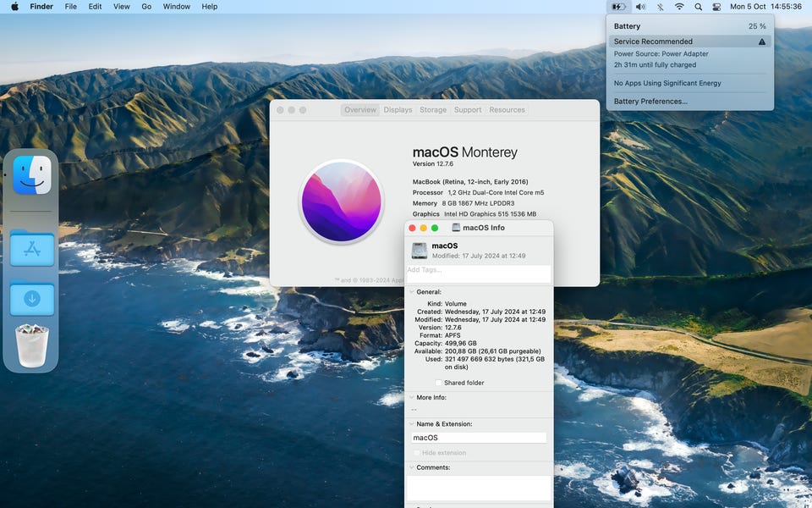This screenshot has height=508, width=812.
Task: Click inside the Comments text box
Action: click(479, 489)
